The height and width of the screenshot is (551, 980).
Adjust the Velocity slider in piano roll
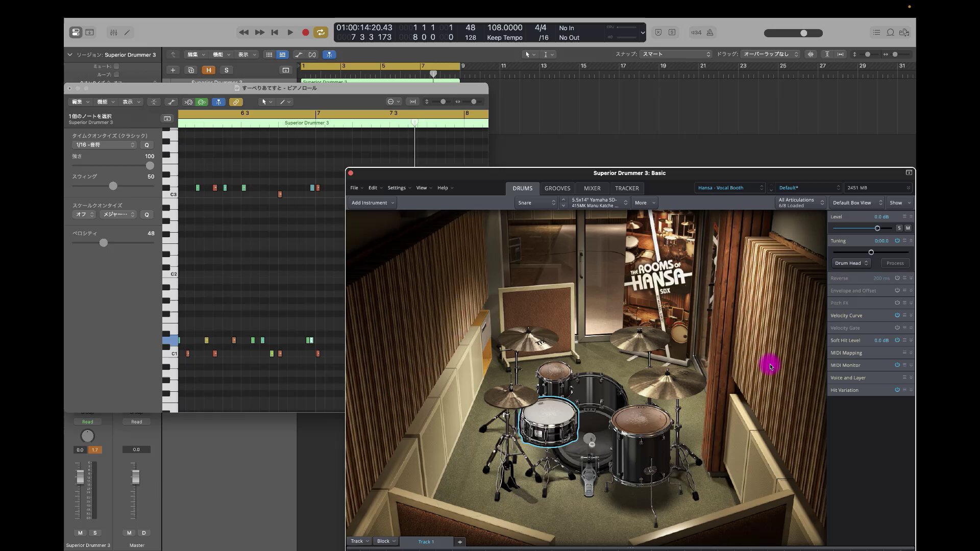104,243
